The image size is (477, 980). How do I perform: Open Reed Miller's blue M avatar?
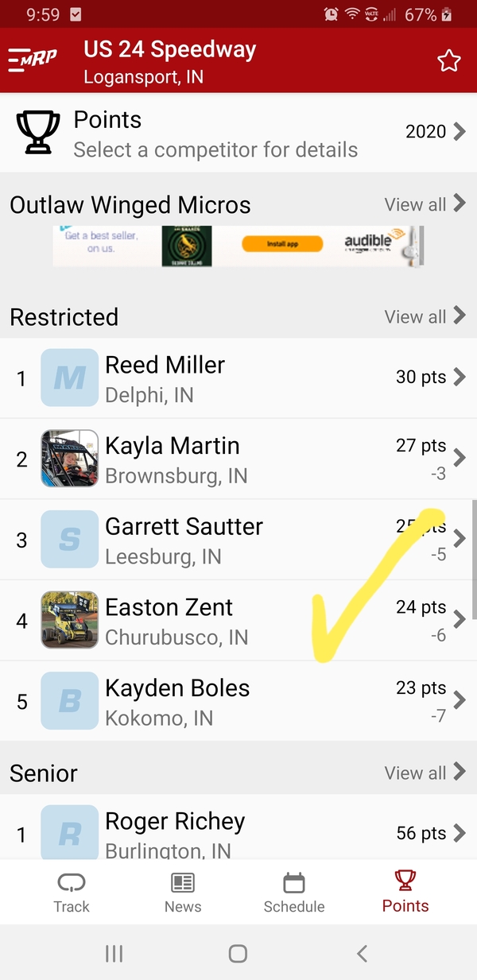69,378
